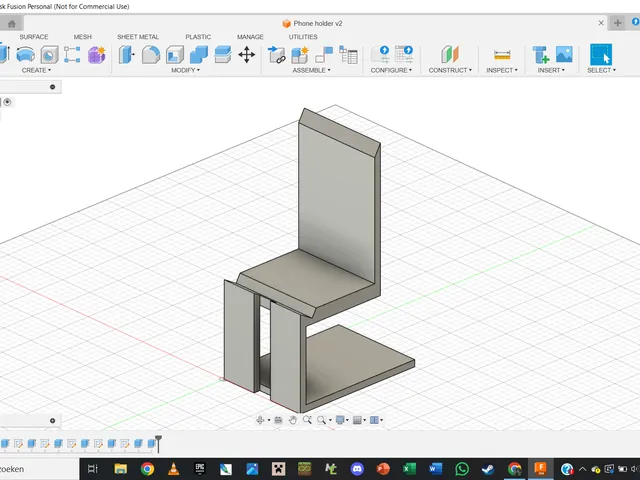640x480 pixels.
Task: Click the Hole tool icon
Action: pos(49,55)
